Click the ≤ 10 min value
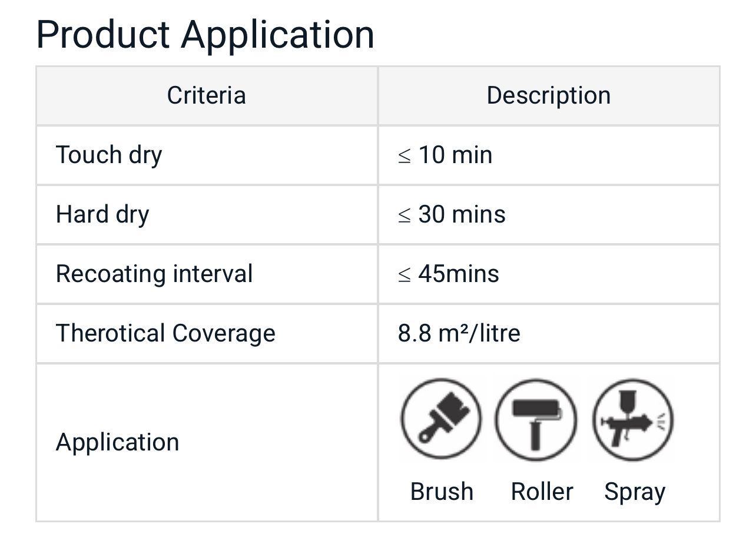756x547 pixels. point(445,155)
